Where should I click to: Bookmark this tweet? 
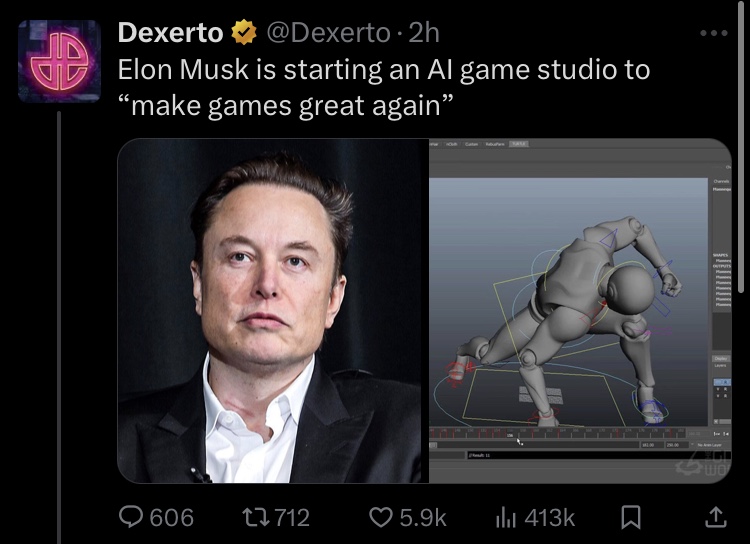(630, 517)
